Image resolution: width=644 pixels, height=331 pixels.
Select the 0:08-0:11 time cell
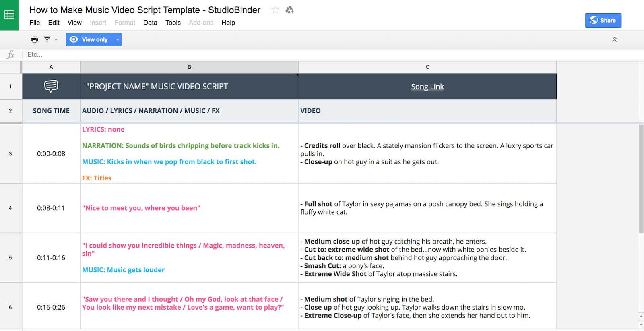tap(51, 208)
